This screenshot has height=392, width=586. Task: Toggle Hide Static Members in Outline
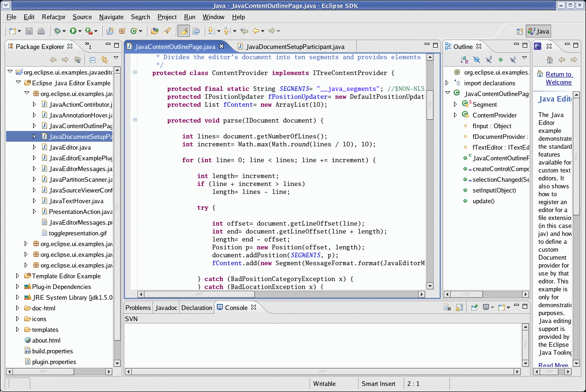point(489,60)
